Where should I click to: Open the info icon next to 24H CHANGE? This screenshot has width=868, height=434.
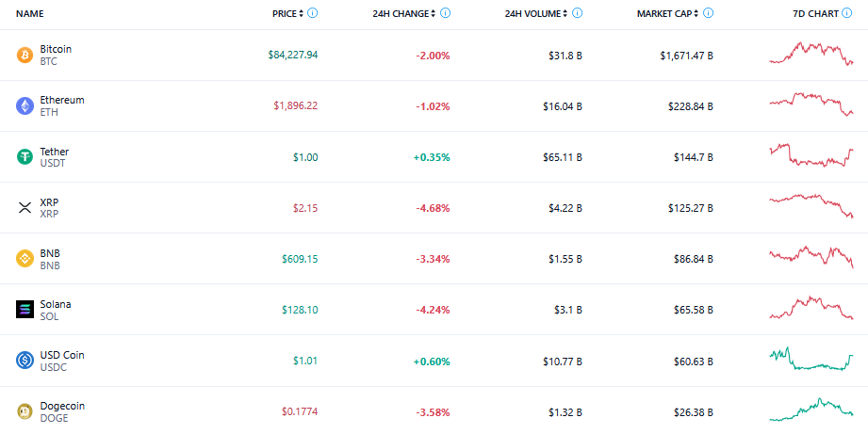[x=445, y=13]
